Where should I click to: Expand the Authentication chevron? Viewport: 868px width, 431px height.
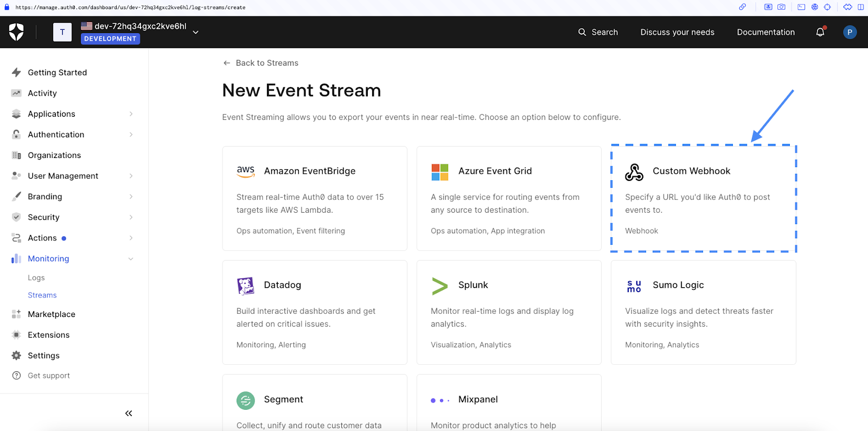pyautogui.click(x=131, y=135)
